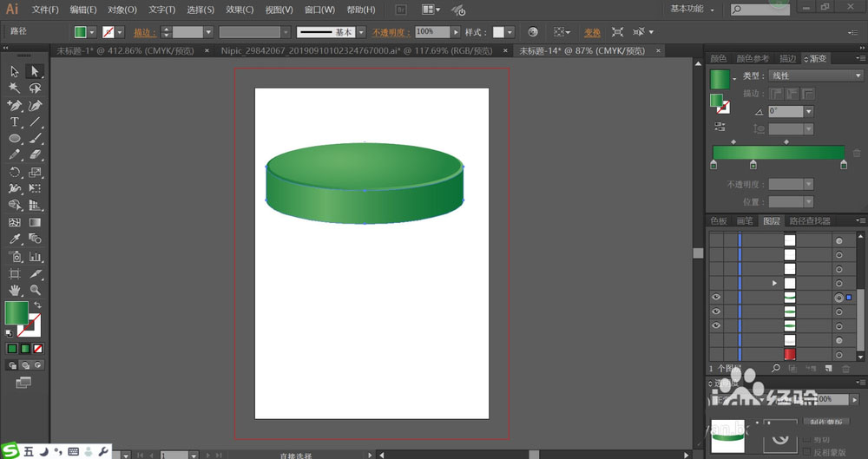Screen dimensions: 868x459
Task: Select the Direct Selection tool
Action: (x=35, y=71)
